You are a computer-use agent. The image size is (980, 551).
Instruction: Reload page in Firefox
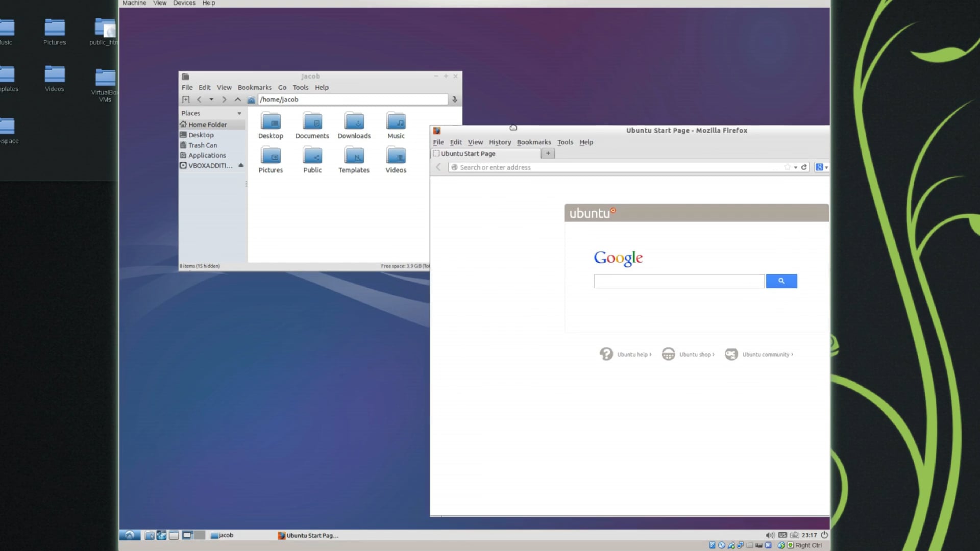[804, 167]
